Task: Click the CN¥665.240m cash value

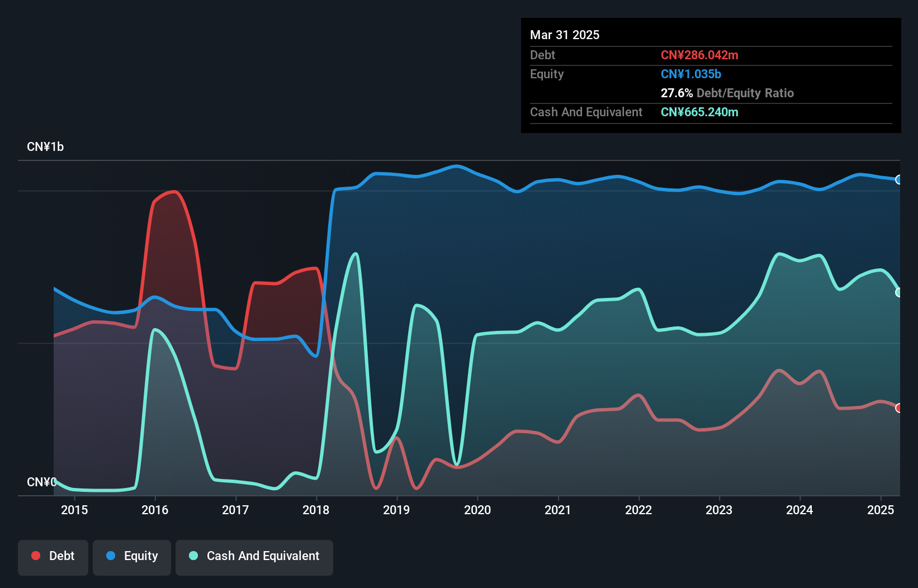Action: [x=699, y=112]
